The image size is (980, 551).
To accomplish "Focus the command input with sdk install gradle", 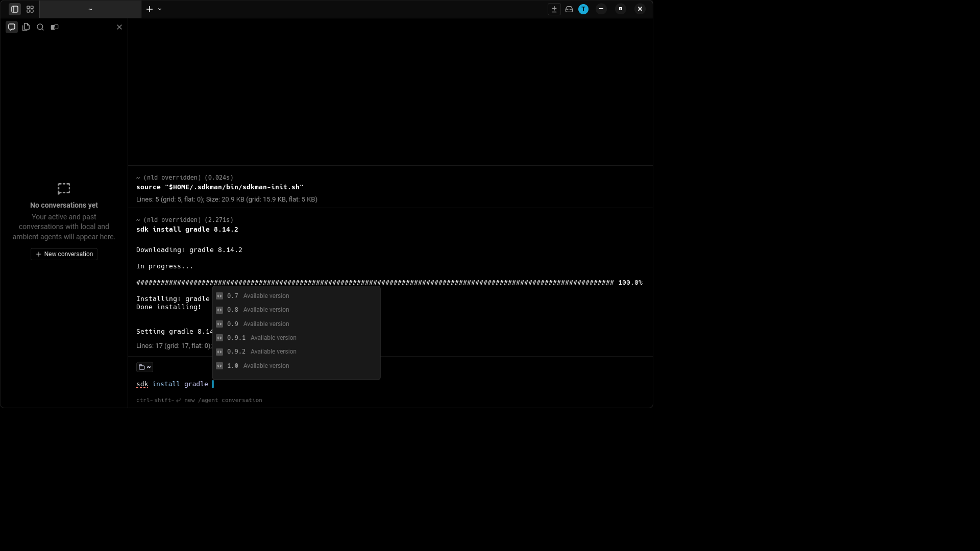I will click(x=390, y=384).
